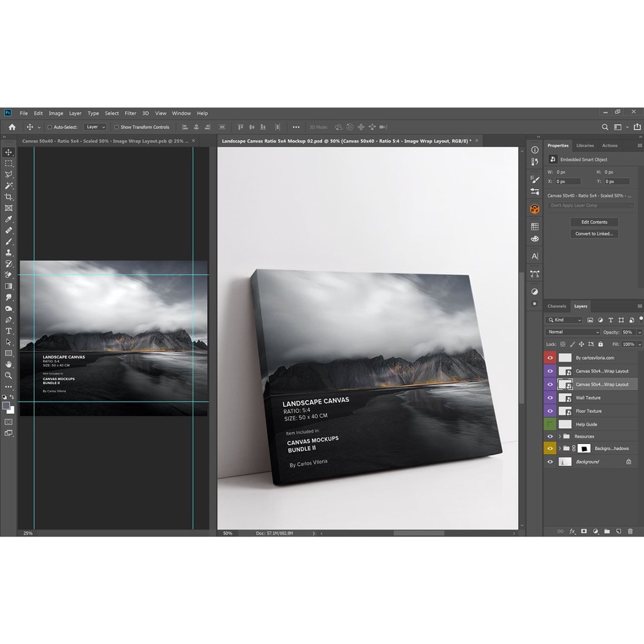
Task: Swap foreground and background colors icon
Action: 11,397
